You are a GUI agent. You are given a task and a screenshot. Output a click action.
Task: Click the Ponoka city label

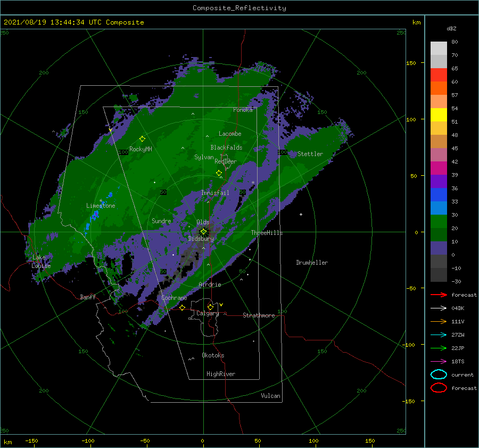pyautogui.click(x=243, y=110)
